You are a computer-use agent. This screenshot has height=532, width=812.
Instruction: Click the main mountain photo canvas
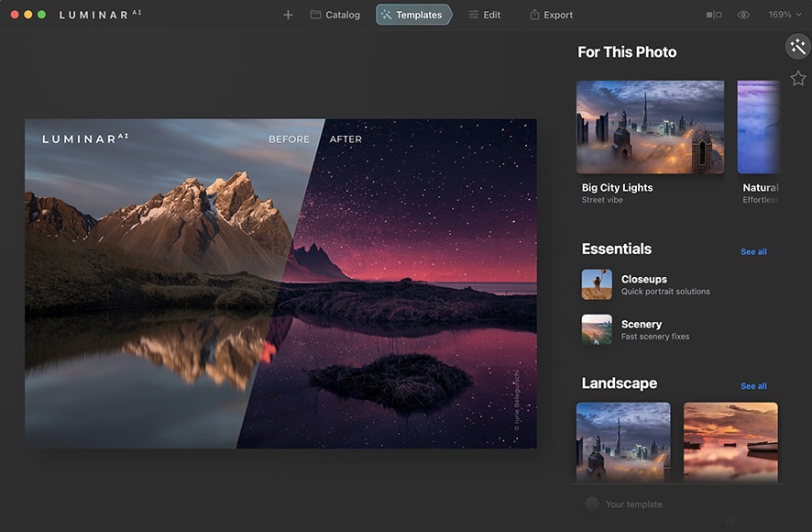(280, 283)
